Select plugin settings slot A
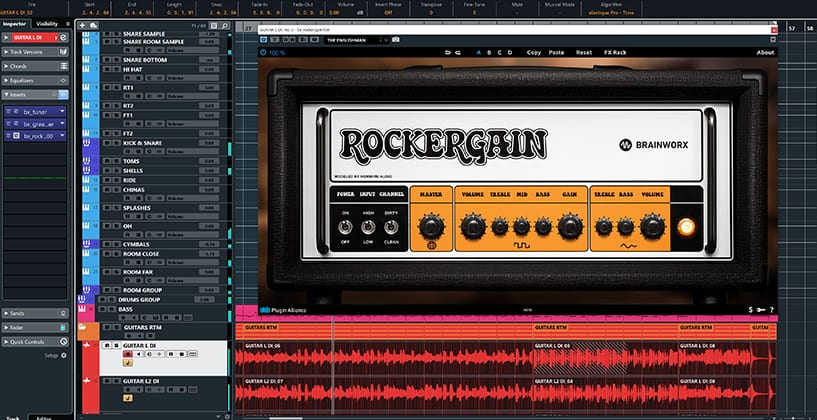This screenshot has width=817, height=420. pyautogui.click(x=479, y=52)
